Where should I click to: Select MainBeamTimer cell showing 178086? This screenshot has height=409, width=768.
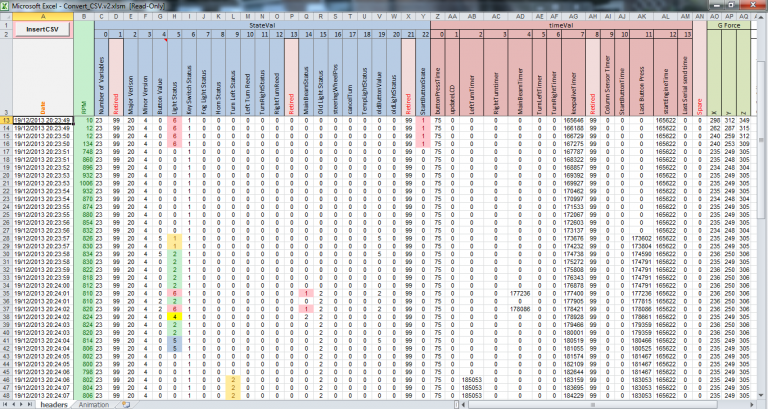(x=520, y=309)
